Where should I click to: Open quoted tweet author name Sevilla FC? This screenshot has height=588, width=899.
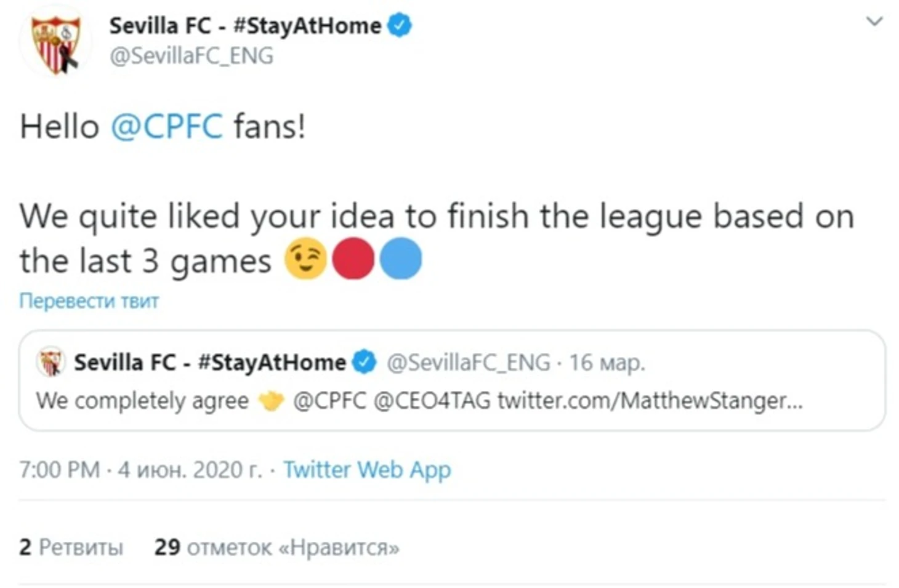pyautogui.click(x=210, y=362)
